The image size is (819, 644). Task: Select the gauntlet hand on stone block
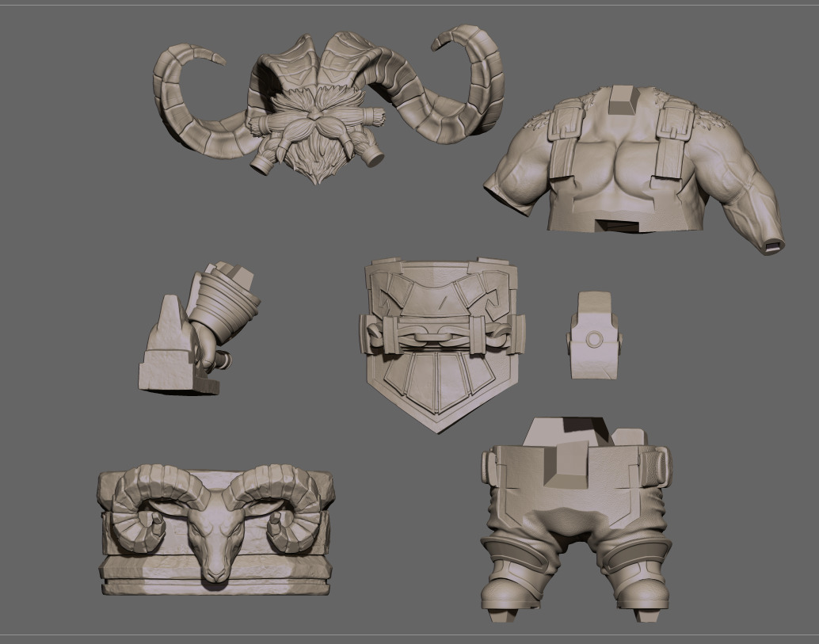199,328
